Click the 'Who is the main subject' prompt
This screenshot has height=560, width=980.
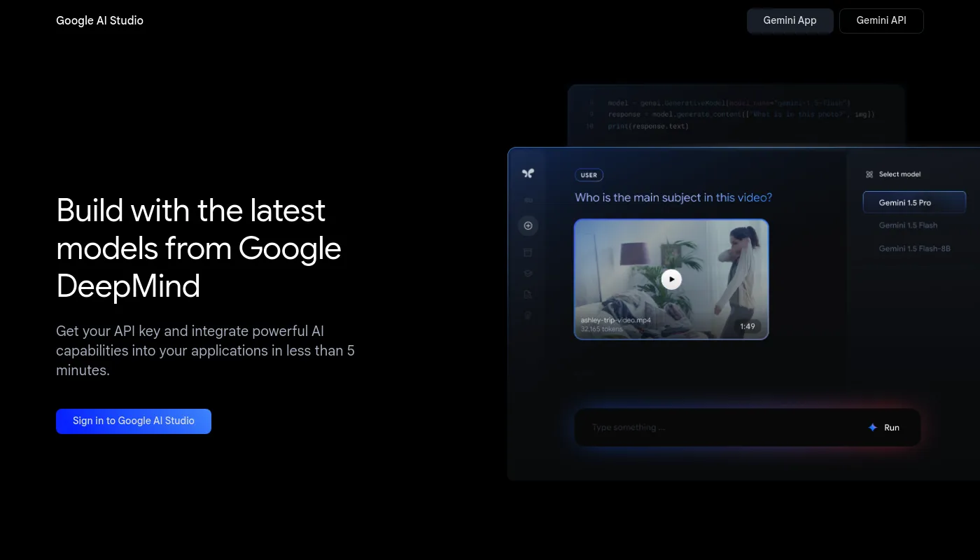click(673, 197)
